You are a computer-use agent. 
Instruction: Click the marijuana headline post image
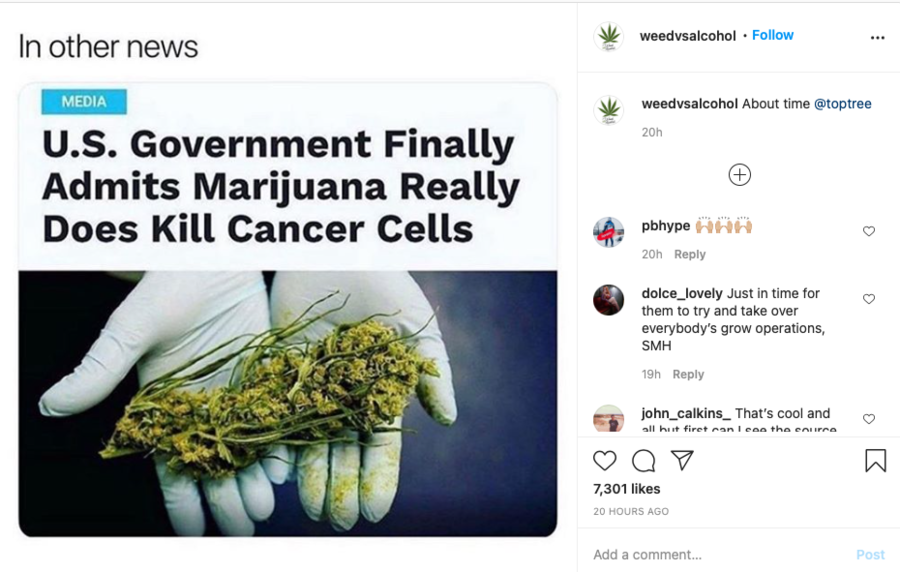pyautogui.click(x=288, y=310)
